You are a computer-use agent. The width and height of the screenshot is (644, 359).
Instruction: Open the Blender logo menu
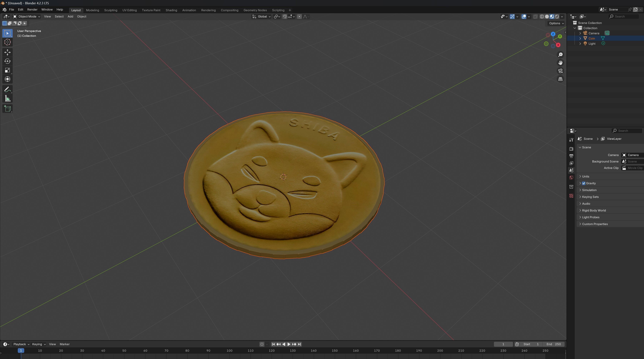4,9
